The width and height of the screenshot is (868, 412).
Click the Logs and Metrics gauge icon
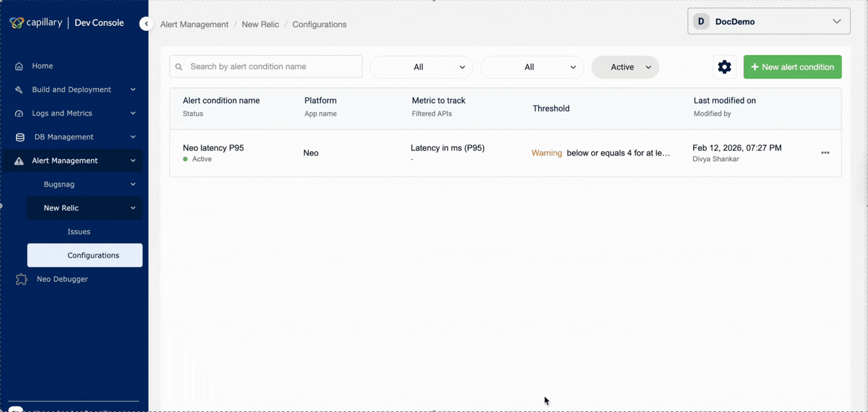(19, 113)
